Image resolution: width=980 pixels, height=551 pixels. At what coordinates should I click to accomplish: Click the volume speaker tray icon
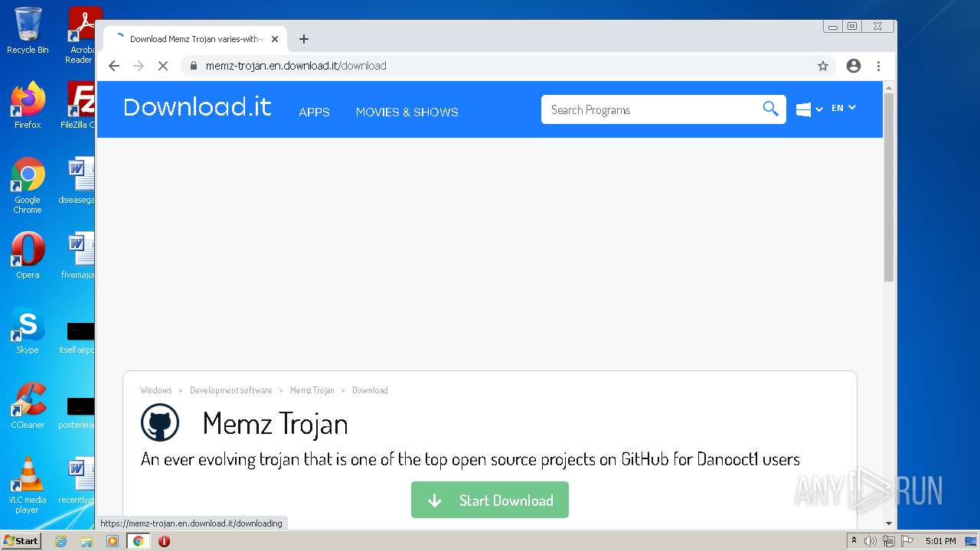point(870,541)
